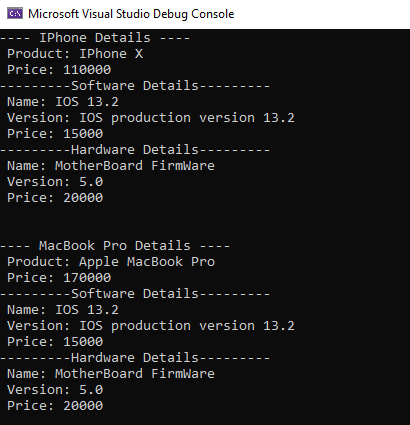The width and height of the screenshot is (410, 425).
Task: Click the first Version: 5.0 line
Action: [55, 182]
